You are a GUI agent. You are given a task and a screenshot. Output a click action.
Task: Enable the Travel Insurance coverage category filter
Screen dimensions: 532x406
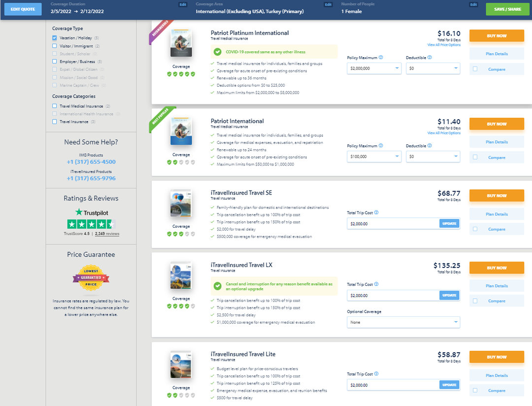tap(53, 121)
